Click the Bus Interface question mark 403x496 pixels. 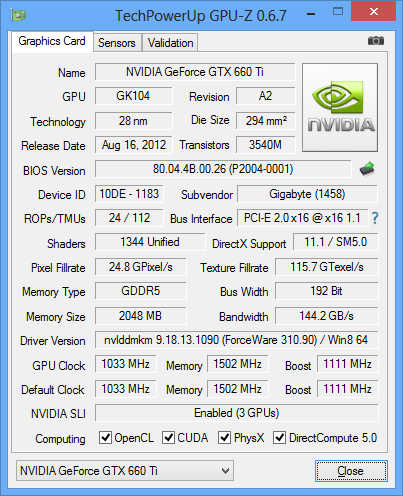tap(375, 218)
